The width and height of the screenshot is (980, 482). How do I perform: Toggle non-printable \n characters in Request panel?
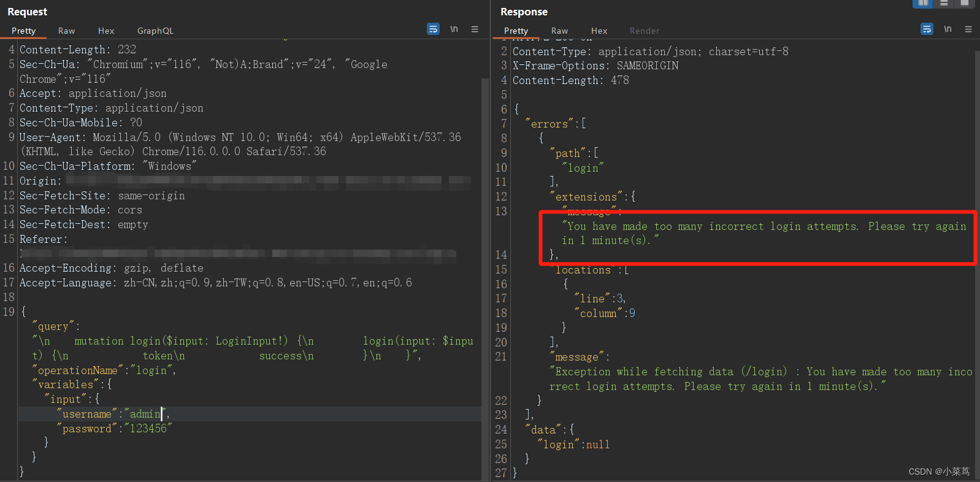tap(454, 29)
